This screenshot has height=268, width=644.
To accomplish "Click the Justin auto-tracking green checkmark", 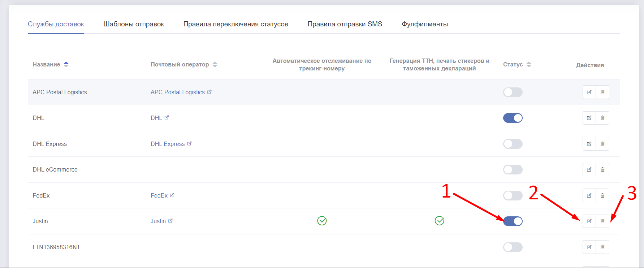I will [322, 221].
